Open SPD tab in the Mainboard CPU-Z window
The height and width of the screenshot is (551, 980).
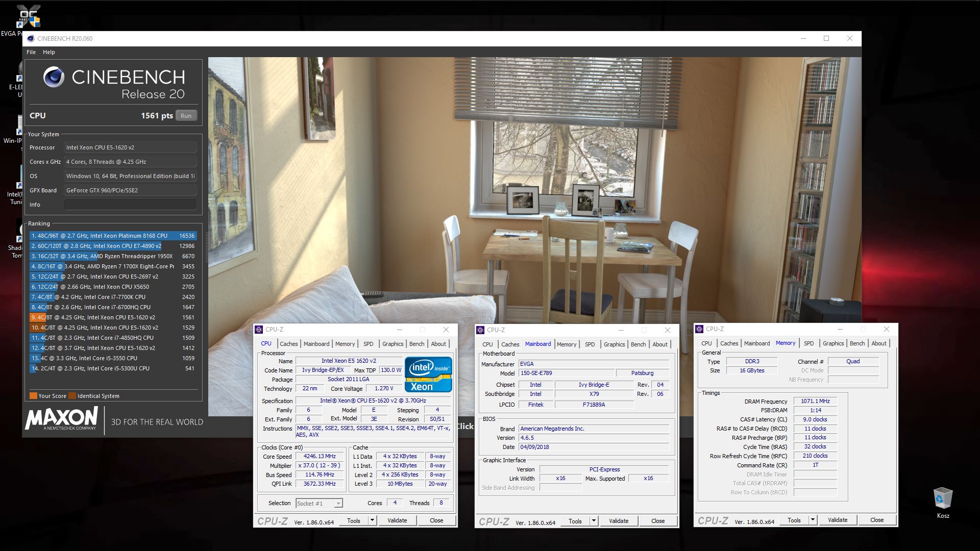click(590, 344)
